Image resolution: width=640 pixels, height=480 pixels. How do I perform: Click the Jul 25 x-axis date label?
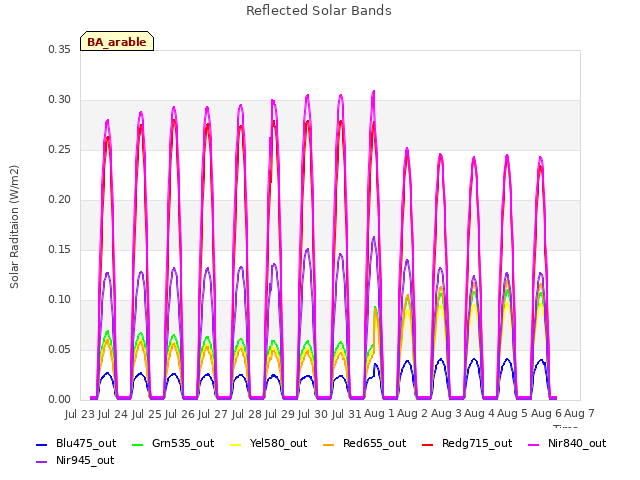tap(147, 414)
